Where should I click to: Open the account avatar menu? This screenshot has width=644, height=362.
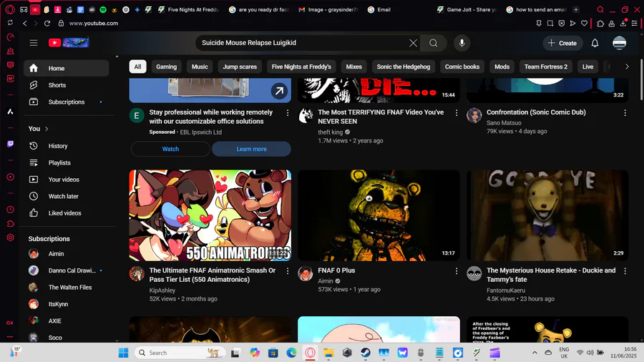tap(619, 43)
